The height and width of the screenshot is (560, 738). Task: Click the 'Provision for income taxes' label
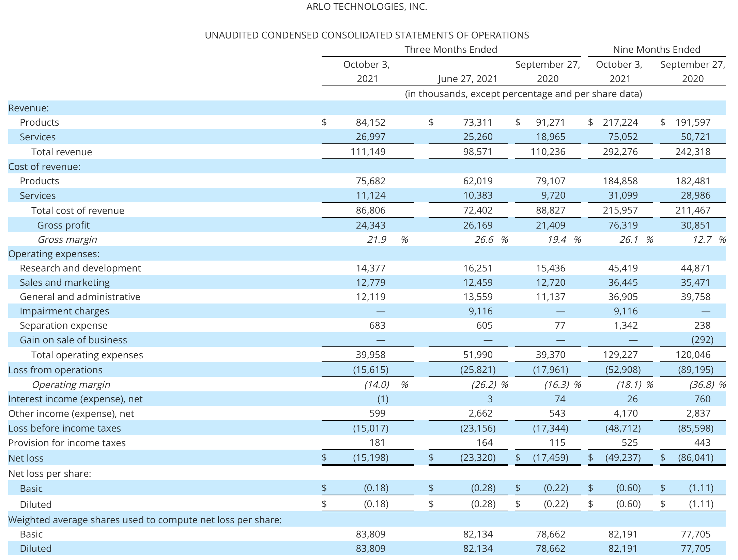[x=67, y=443]
